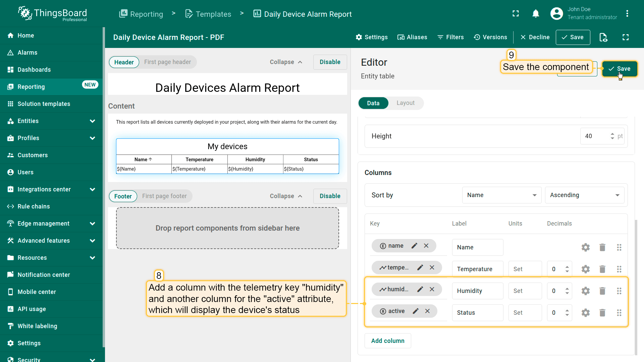Open fullscreen mode icon in top bar

(516, 14)
